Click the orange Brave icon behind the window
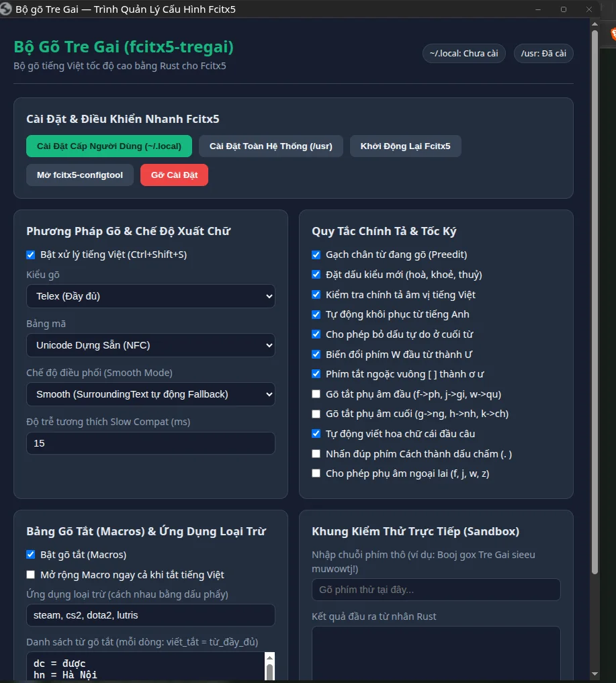Viewport: 616px width, 683px height. pyautogui.click(x=613, y=34)
